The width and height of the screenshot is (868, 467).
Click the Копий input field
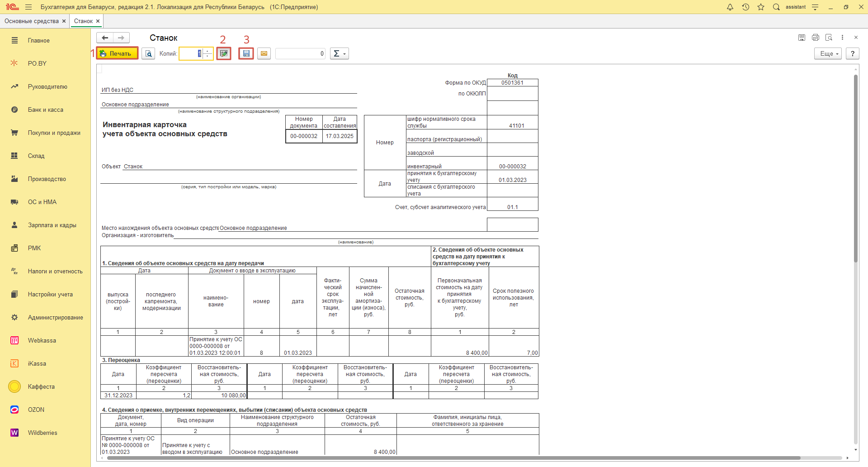coord(191,53)
